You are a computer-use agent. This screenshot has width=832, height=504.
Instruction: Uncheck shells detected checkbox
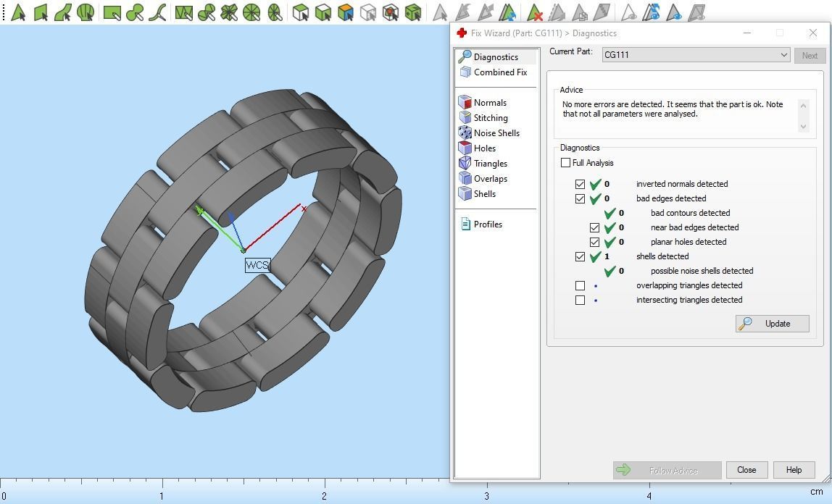pos(580,256)
